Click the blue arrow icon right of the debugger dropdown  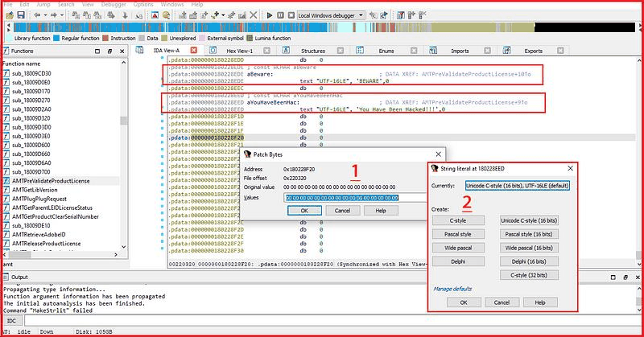(x=384, y=15)
